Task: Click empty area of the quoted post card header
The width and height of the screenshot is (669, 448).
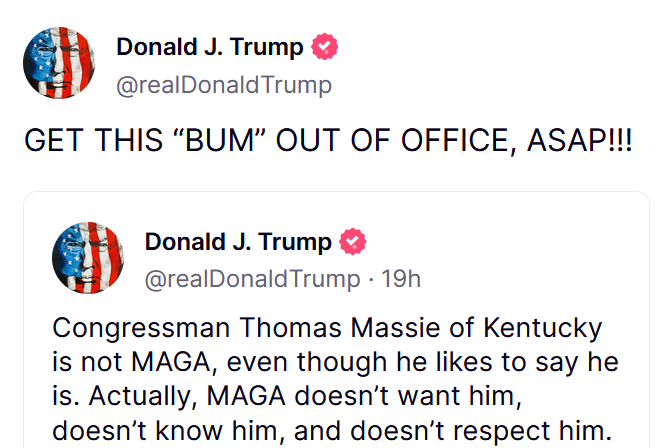Action: [512, 256]
